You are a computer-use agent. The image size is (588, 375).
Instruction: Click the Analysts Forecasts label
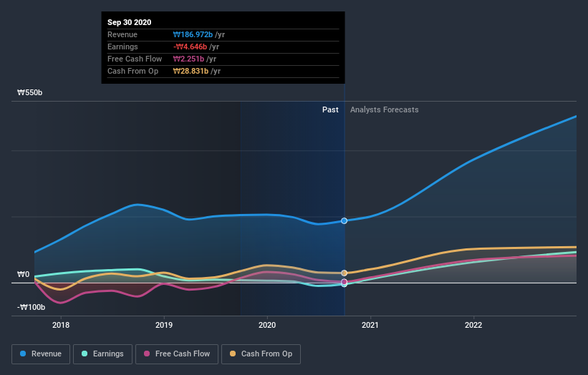pyautogui.click(x=385, y=109)
